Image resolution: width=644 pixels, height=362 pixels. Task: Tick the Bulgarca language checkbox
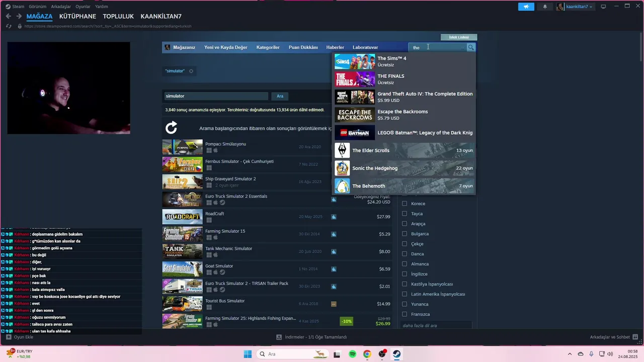coord(405,234)
